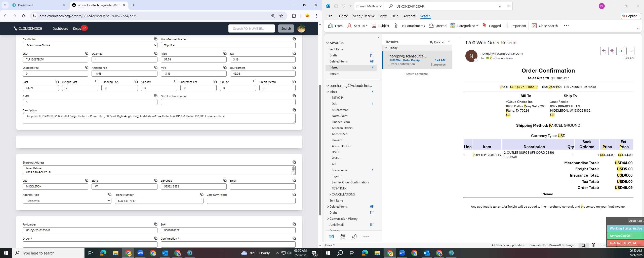Open the Send / Receive tab
Screen dimensions: 644x258
point(364,16)
